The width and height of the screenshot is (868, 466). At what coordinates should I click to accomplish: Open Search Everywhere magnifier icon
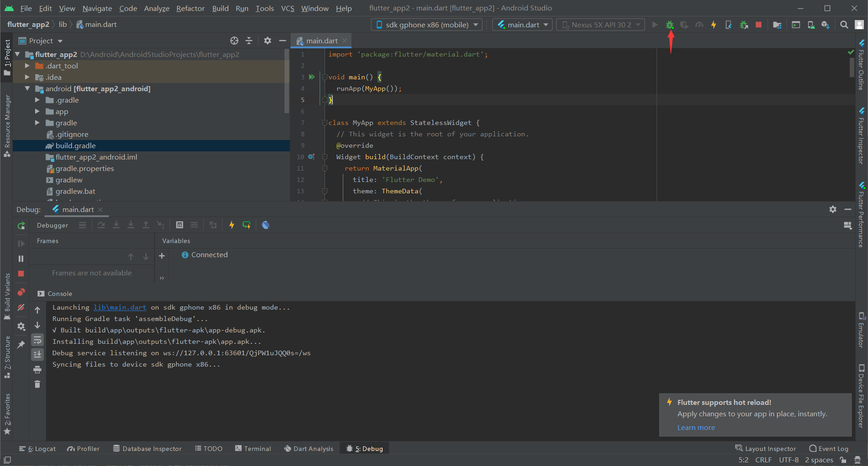844,25
